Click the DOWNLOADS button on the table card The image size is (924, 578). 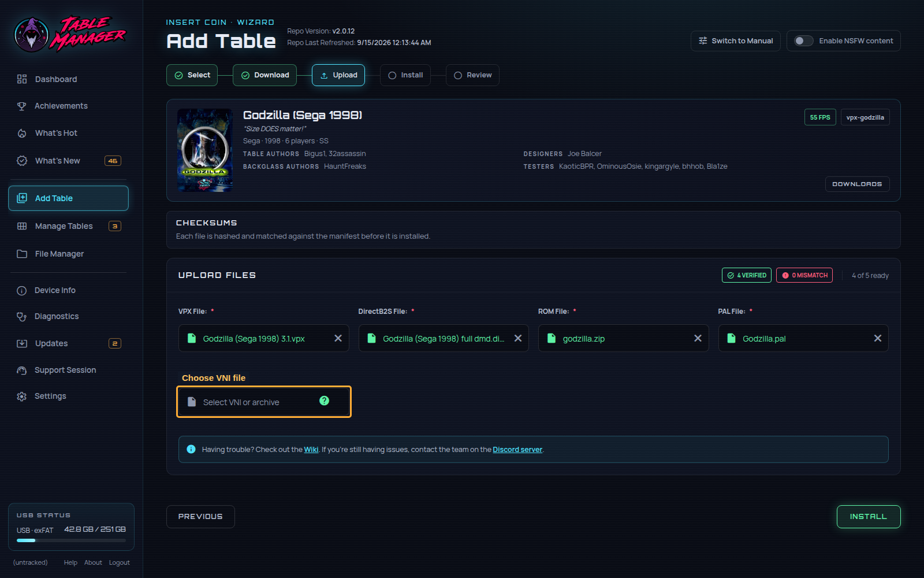pyautogui.click(x=857, y=184)
